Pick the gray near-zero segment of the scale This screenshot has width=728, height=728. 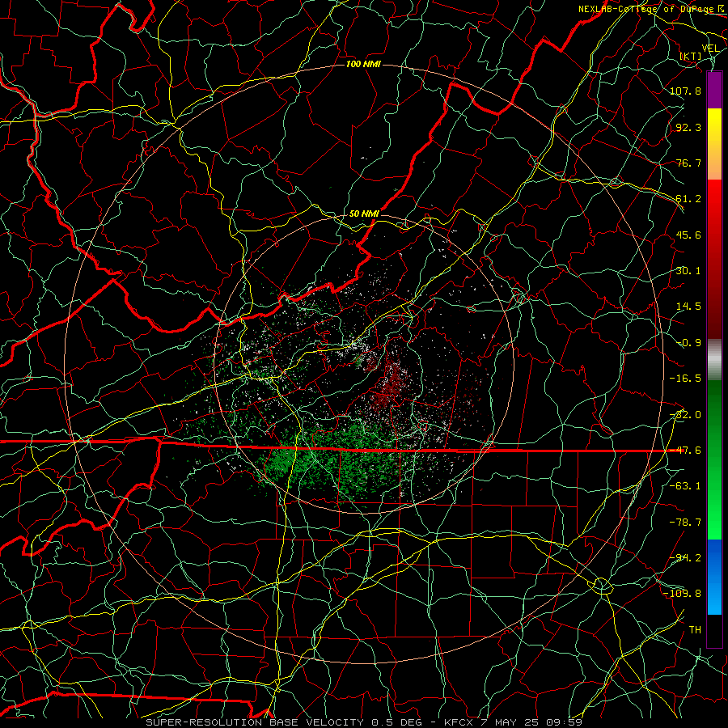[714, 360]
